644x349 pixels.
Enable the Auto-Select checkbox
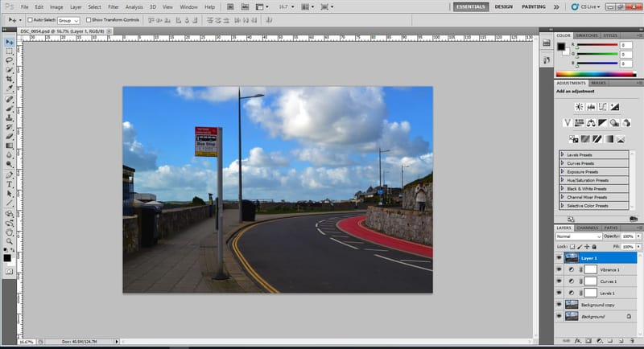point(31,19)
